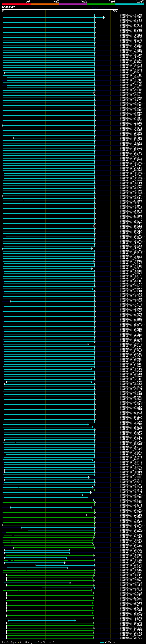The image size is (146, 644).
Task: Select the UniRef100_C7U002 label
Action: coord(131,477)
